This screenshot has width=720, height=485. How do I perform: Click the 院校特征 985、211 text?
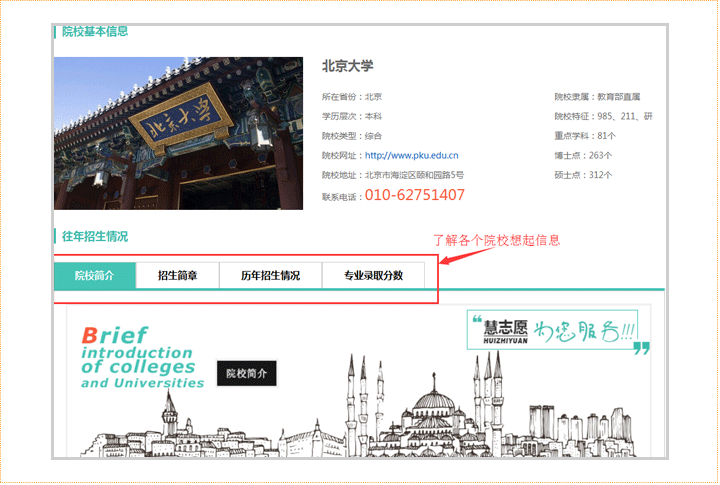coord(603,116)
